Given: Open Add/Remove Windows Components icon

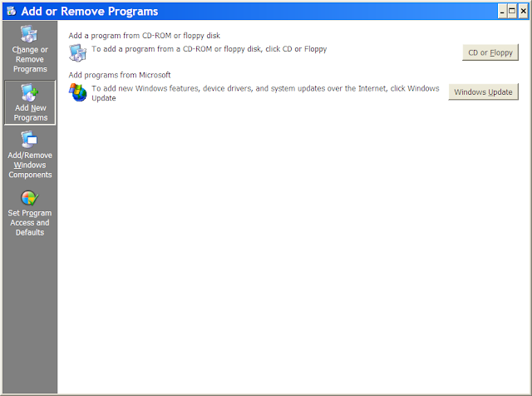Looking at the screenshot, I should (x=29, y=139).
